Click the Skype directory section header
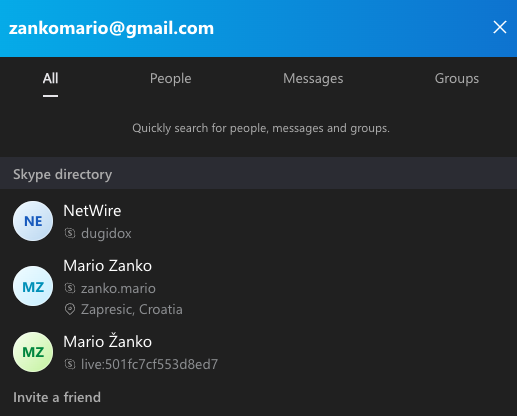 pos(258,173)
